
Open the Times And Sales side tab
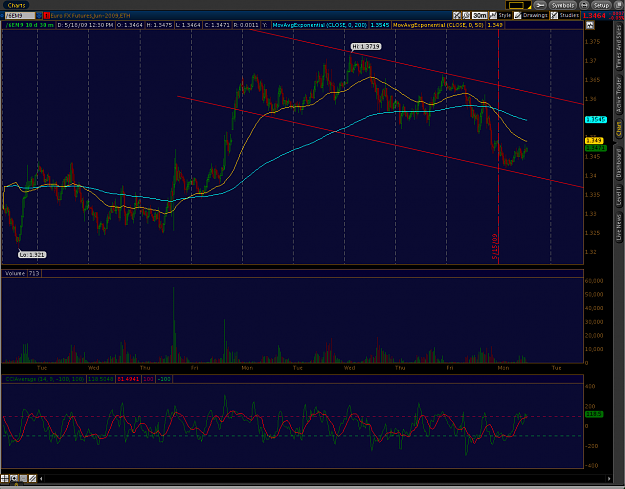pos(619,47)
